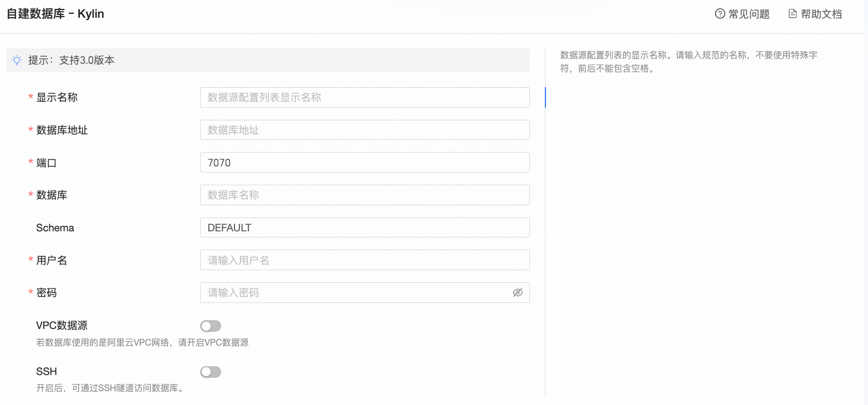
Task: Click the Schema label
Action: [55, 227]
